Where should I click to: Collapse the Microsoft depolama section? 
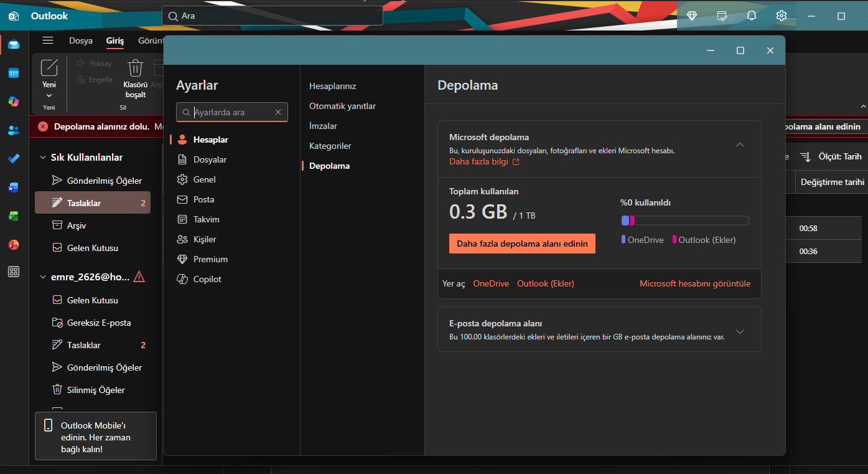[x=740, y=145]
